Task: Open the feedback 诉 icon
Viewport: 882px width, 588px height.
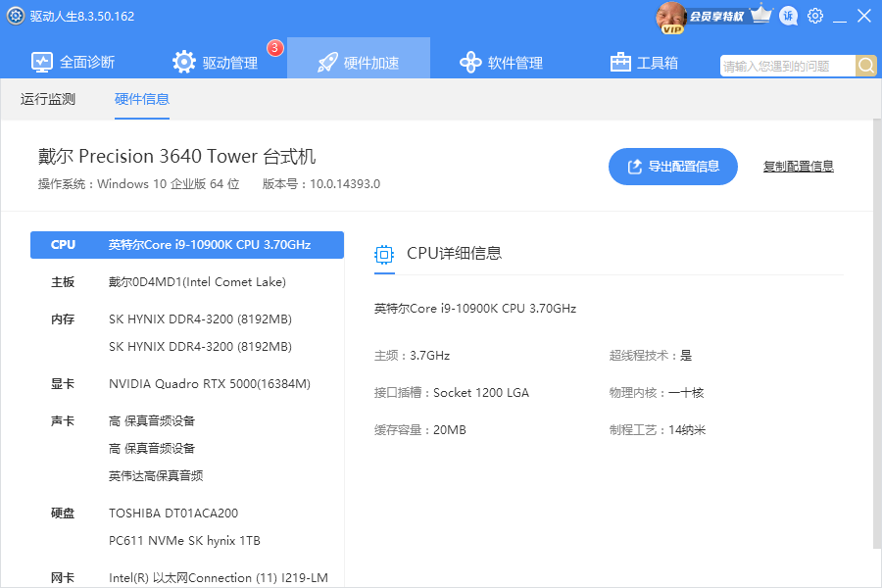Action: tap(789, 16)
